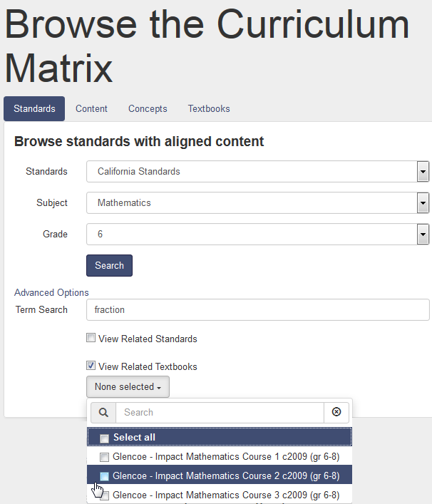Enable View Related Standards checkbox
This screenshot has width=432, height=504.
[x=91, y=338]
